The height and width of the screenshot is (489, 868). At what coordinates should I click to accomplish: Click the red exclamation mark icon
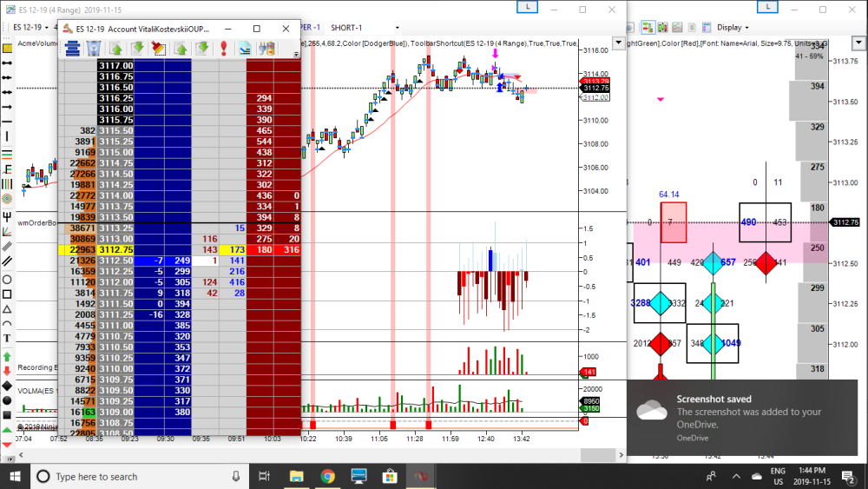click(x=224, y=49)
